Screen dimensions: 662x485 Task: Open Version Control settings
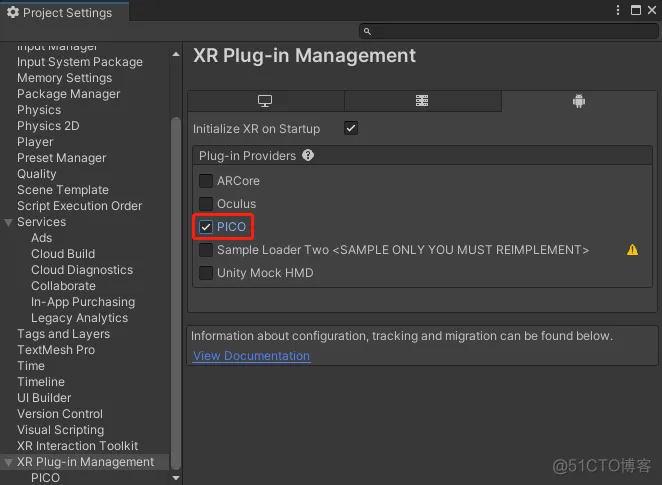pos(60,414)
